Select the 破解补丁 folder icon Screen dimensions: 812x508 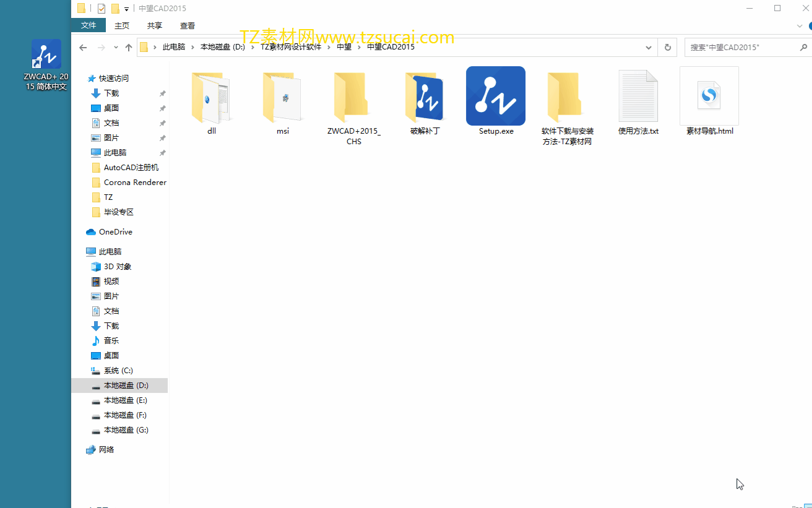(x=425, y=97)
